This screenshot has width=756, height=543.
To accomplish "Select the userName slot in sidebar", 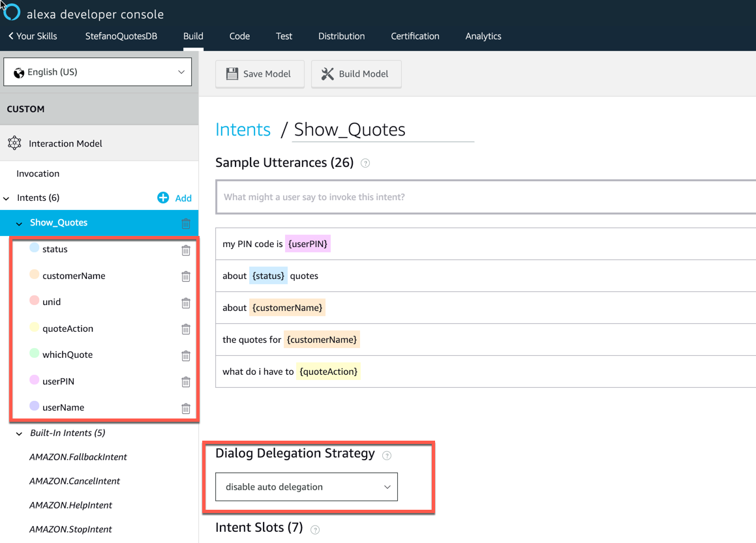I will click(x=63, y=407).
